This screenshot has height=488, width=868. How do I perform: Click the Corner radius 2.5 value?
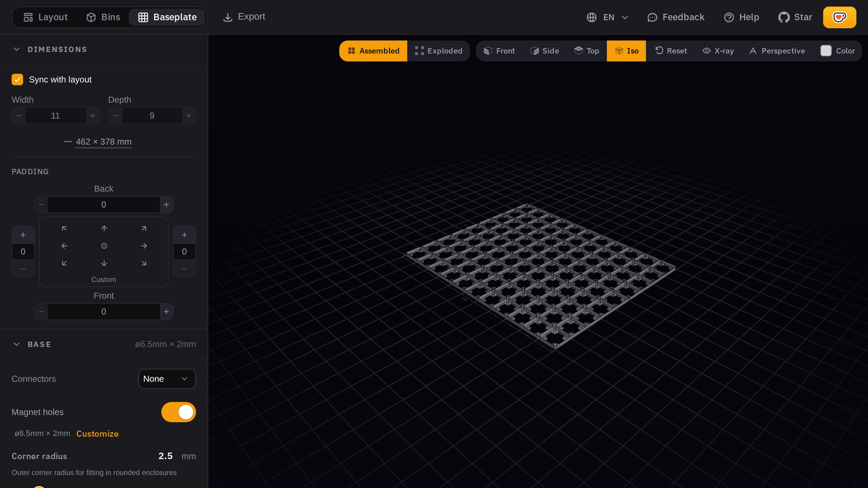pos(165,456)
